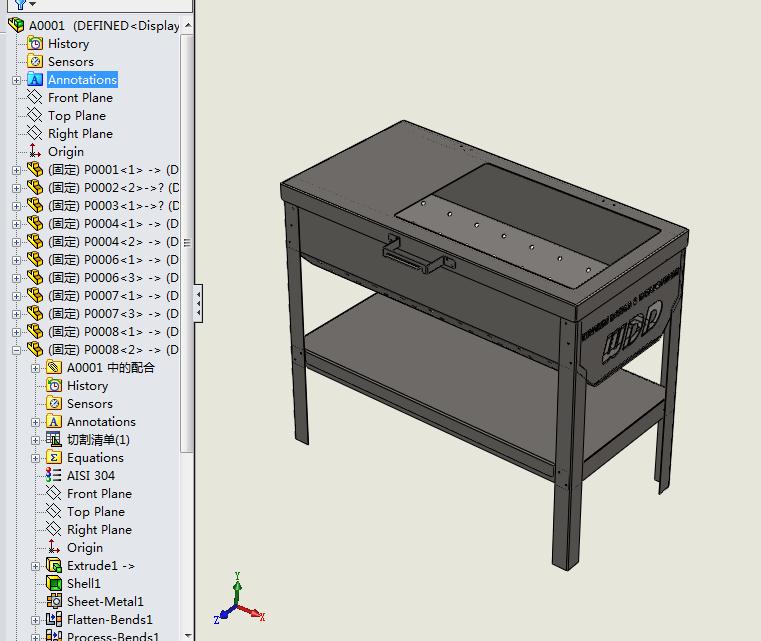Select the Origin under P0008<2>
The image size is (761, 641).
pos(85,547)
